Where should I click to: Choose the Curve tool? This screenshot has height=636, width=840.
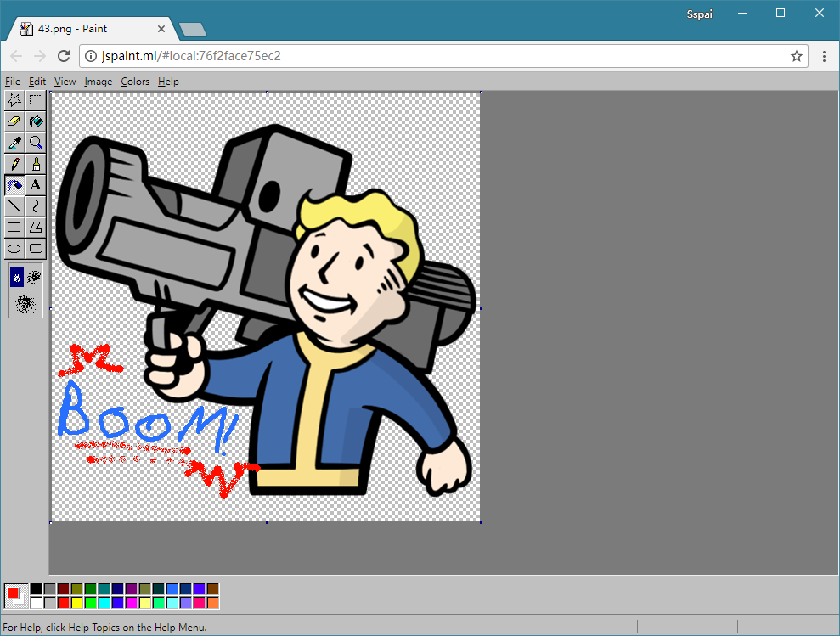pyautogui.click(x=36, y=206)
